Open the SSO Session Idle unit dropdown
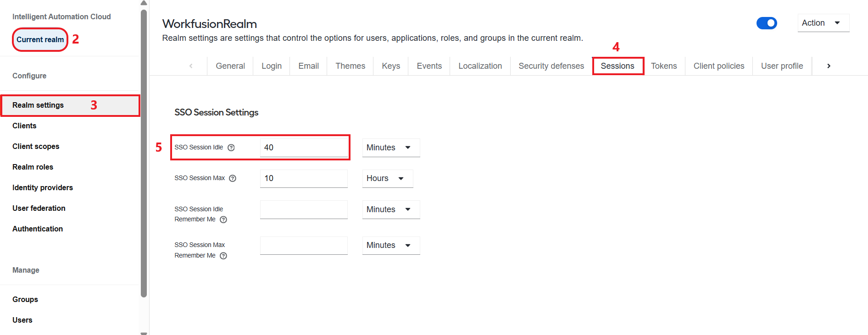This screenshot has height=335, width=868. click(x=391, y=148)
